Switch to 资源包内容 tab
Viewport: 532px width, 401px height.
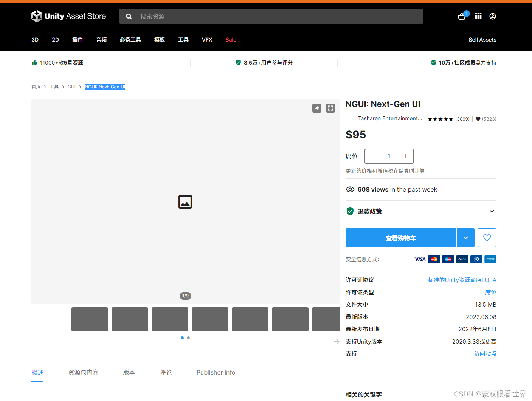pos(83,373)
